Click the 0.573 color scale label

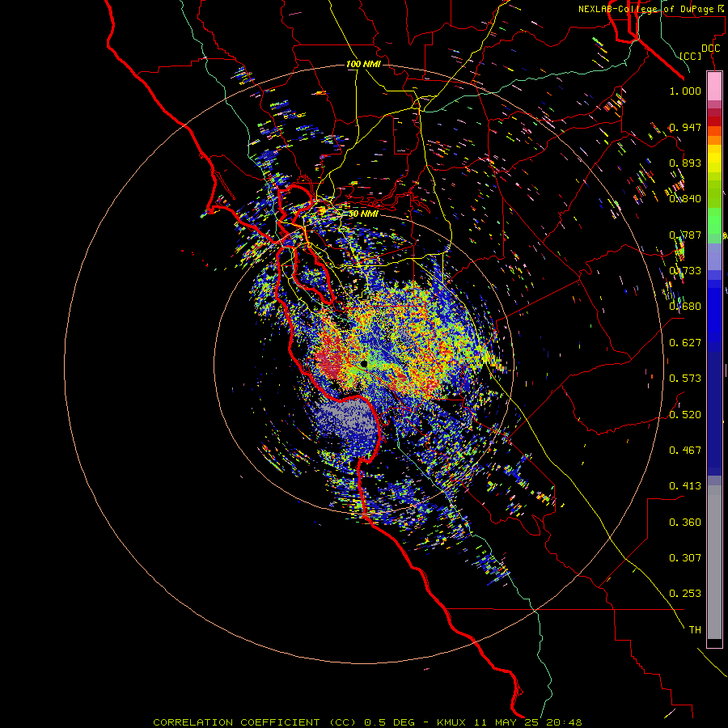coord(685,379)
